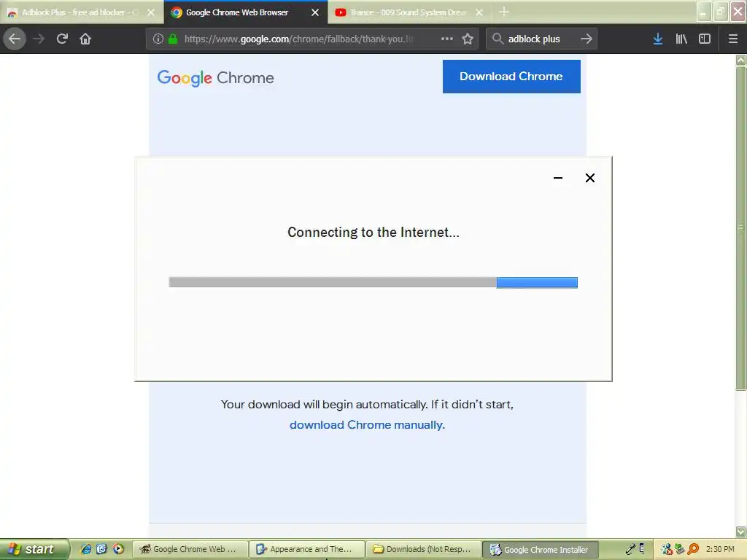This screenshot has width=747, height=560.
Task: Bookmark this page with the star icon
Action: click(468, 39)
